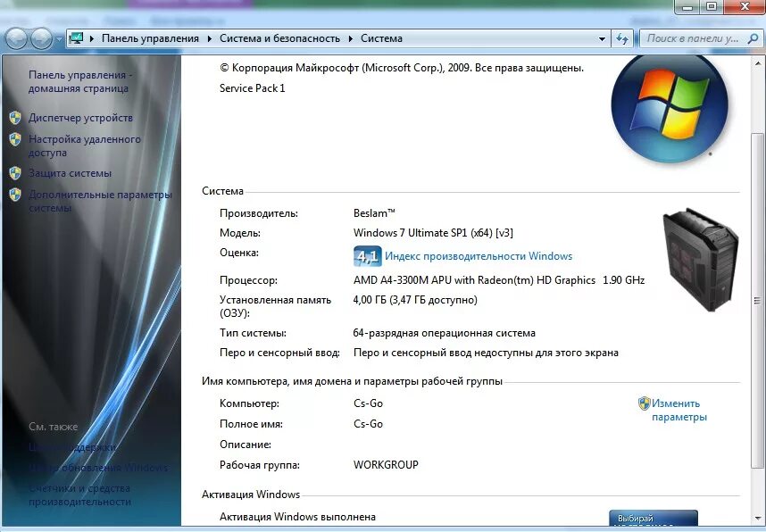Click the refresh icon beside address bar
Viewport: 766px width, 532px height.
point(622,38)
